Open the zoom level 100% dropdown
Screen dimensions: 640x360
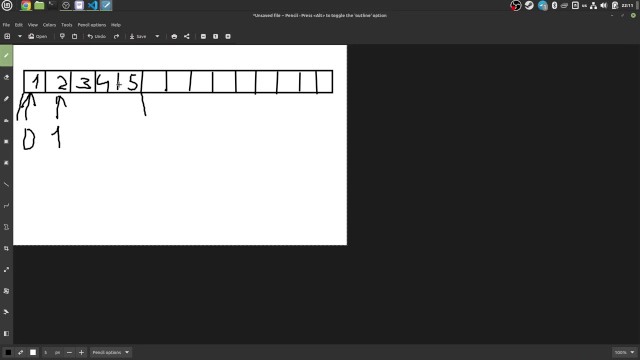625,352
